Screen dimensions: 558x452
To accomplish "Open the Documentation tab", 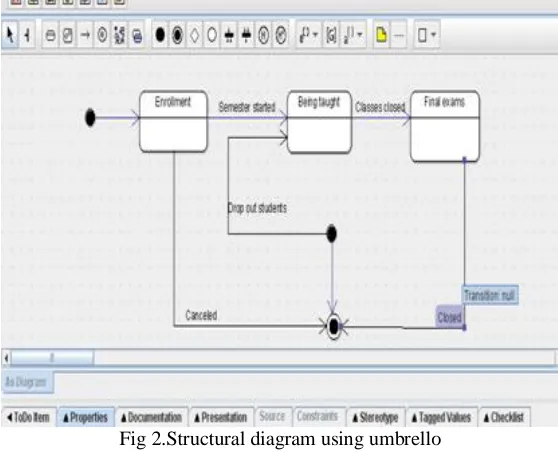I will (152, 417).
